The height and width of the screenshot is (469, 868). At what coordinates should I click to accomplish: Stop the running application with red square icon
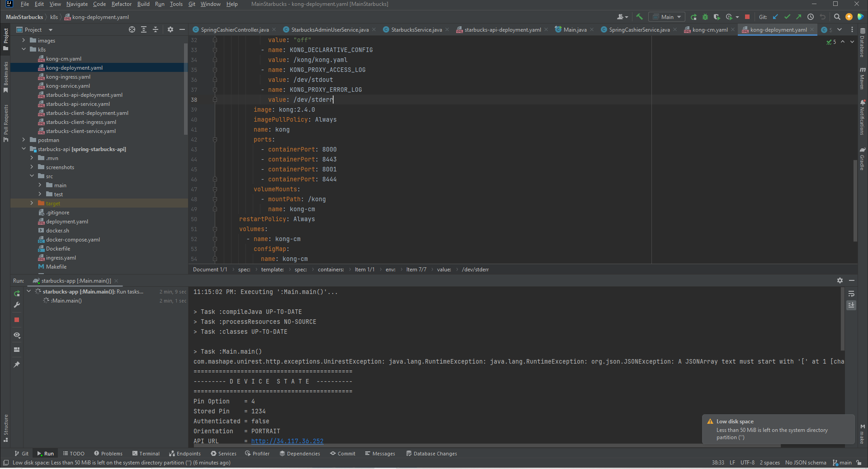[747, 17]
